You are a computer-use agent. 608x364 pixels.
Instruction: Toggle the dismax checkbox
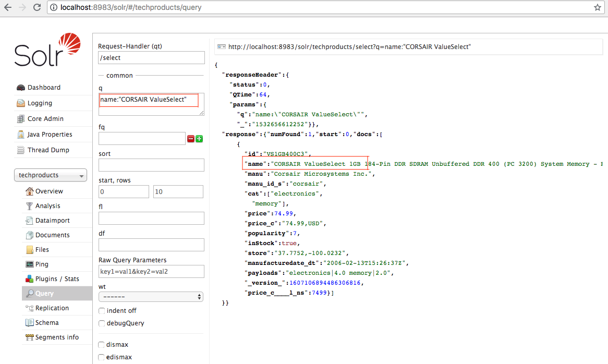[101, 345]
